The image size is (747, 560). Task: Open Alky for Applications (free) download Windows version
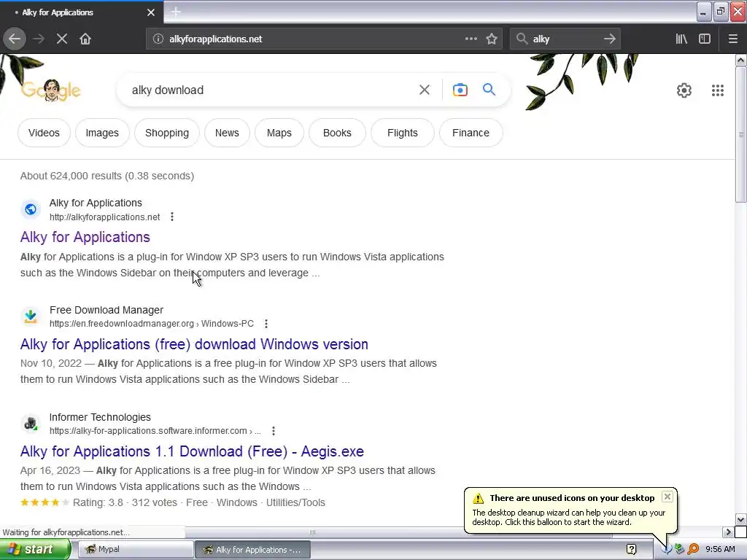pyautogui.click(x=194, y=344)
